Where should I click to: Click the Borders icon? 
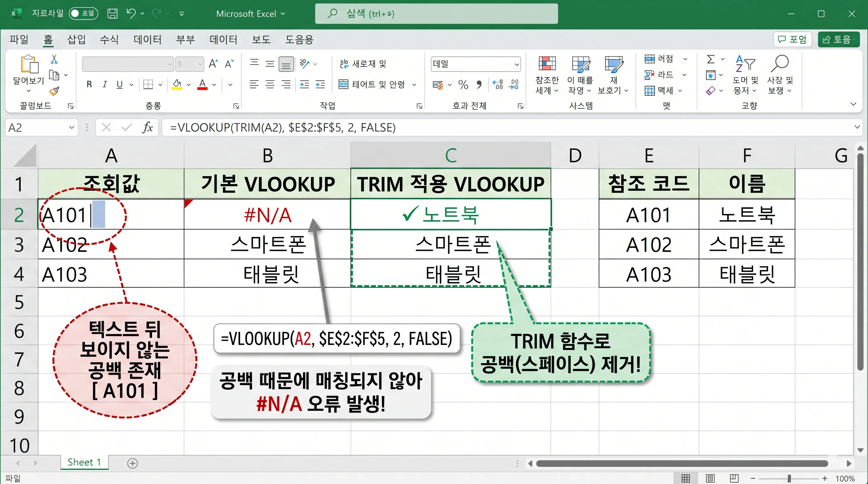click(x=148, y=84)
